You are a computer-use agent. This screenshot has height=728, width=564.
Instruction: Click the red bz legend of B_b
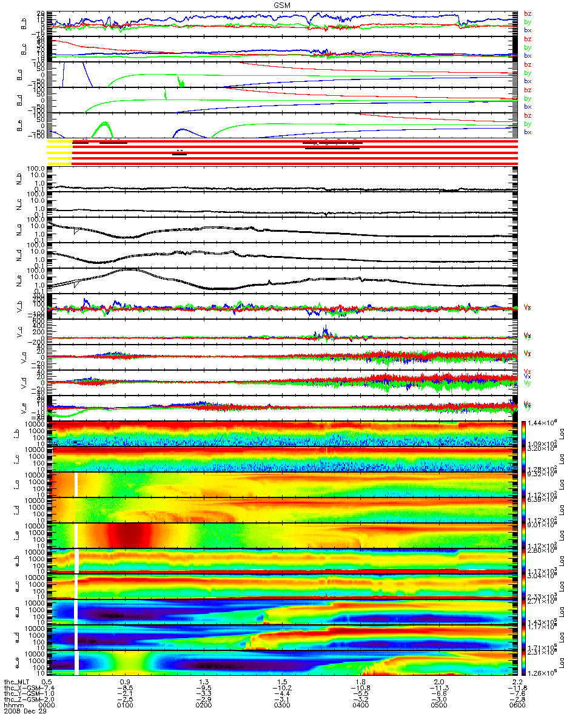[x=528, y=13]
